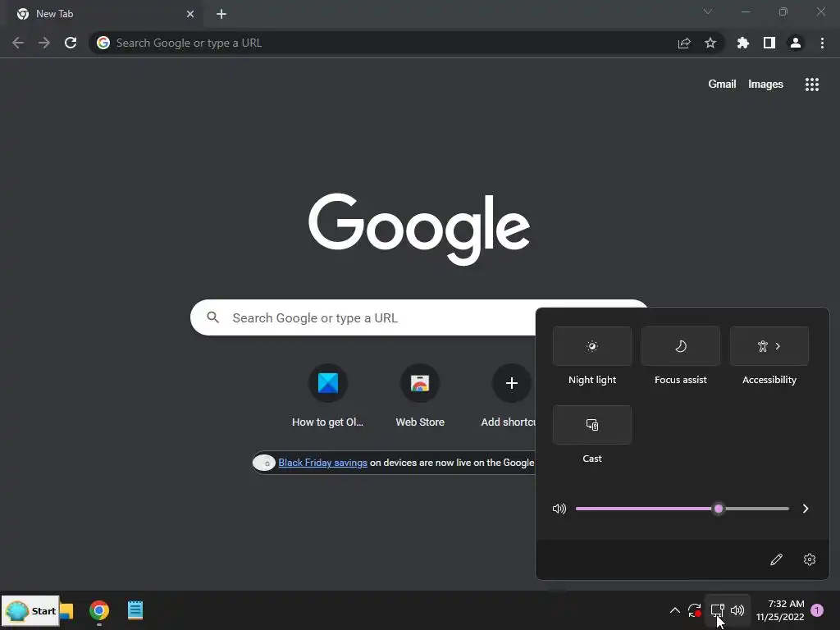Screen dimensions: 840x630
Task: Open the Chrome profile avatar
Action: point(796,43)
